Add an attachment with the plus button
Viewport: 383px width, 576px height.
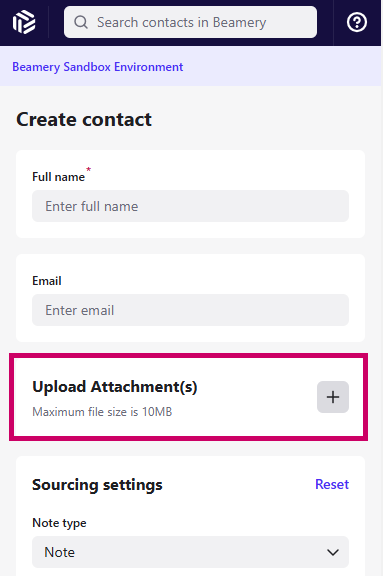pyautogui.click(x=333, y=397)
